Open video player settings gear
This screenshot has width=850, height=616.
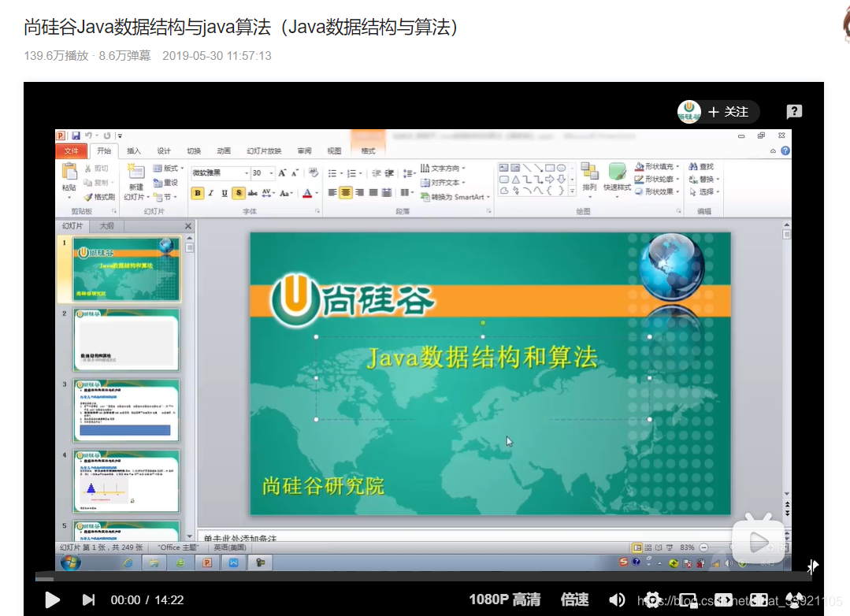tap(653, 599)
